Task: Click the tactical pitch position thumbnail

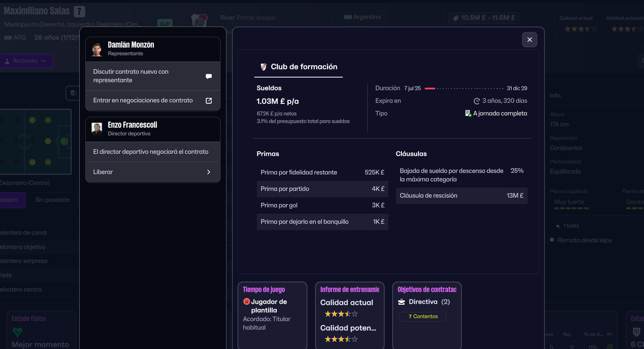Action: click(x=35, y=142)
